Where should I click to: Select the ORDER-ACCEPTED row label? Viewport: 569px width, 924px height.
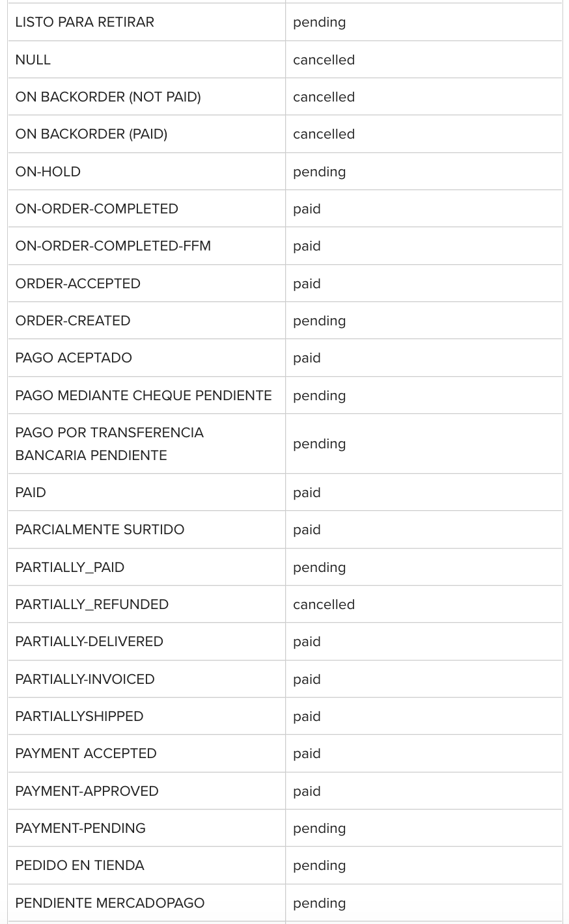[x=78, y=284]
